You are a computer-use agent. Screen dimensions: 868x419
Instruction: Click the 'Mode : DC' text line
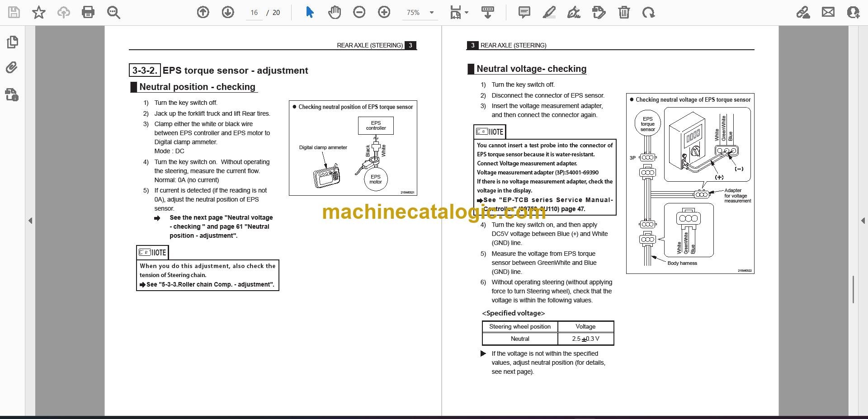point(169,151)
